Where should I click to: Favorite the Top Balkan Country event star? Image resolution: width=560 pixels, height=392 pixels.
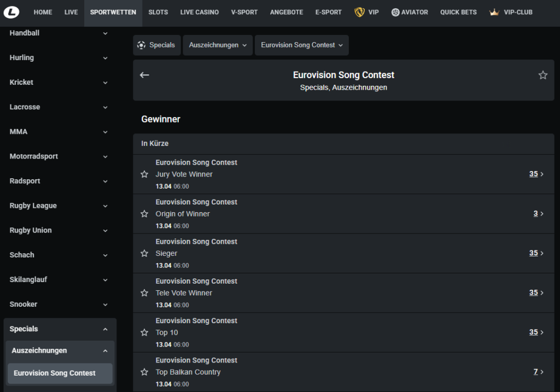[144, 372]
